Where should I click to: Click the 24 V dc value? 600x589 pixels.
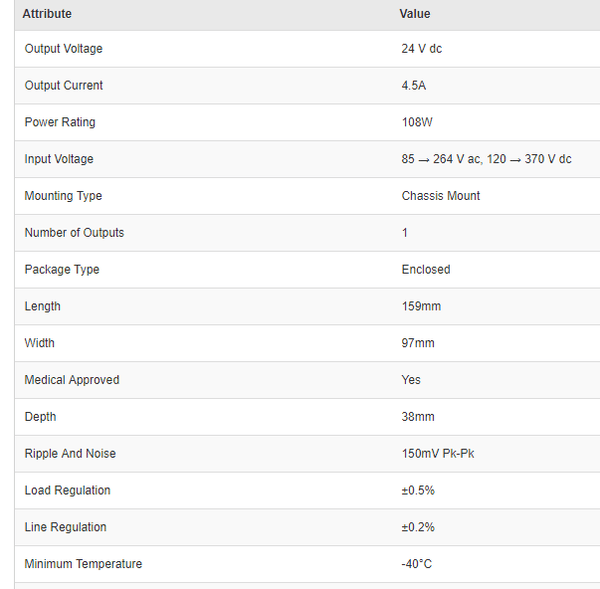pyautogui.click(x=422, y=49)
